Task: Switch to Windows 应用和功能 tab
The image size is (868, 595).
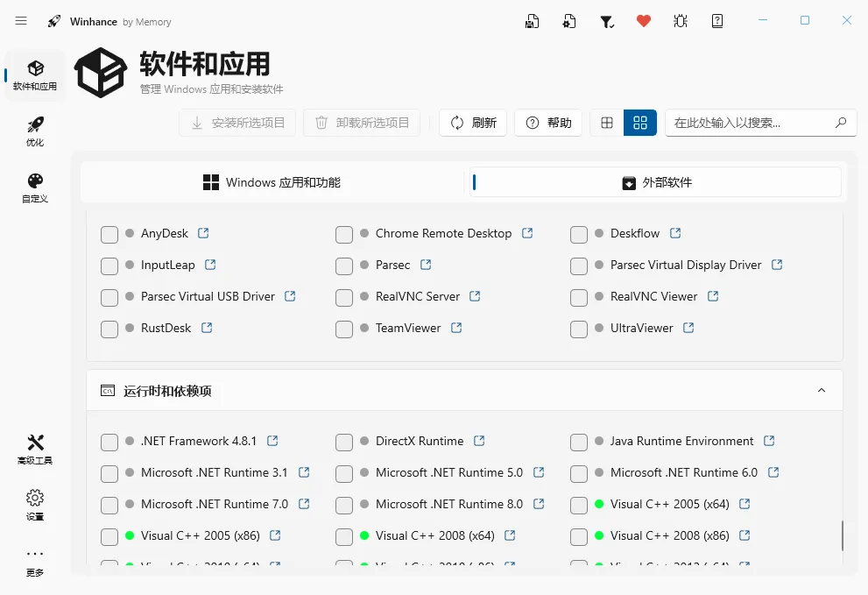Action: (x=272, y=182)
